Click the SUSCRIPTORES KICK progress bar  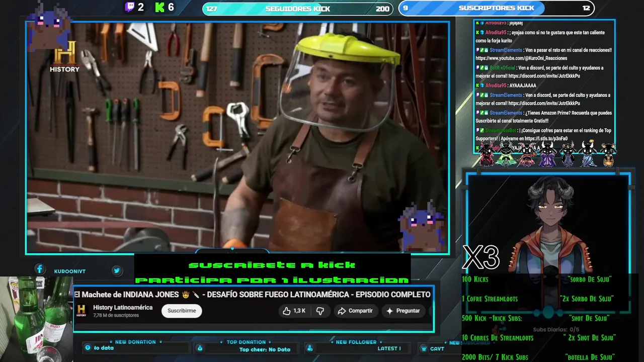pyautogui.click(x=497, y=8)
